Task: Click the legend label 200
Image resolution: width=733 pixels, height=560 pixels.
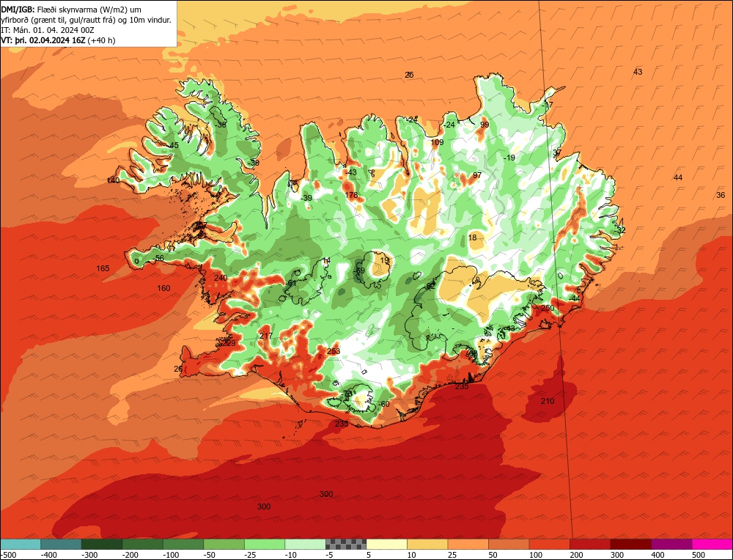Action: coord(576,555)
